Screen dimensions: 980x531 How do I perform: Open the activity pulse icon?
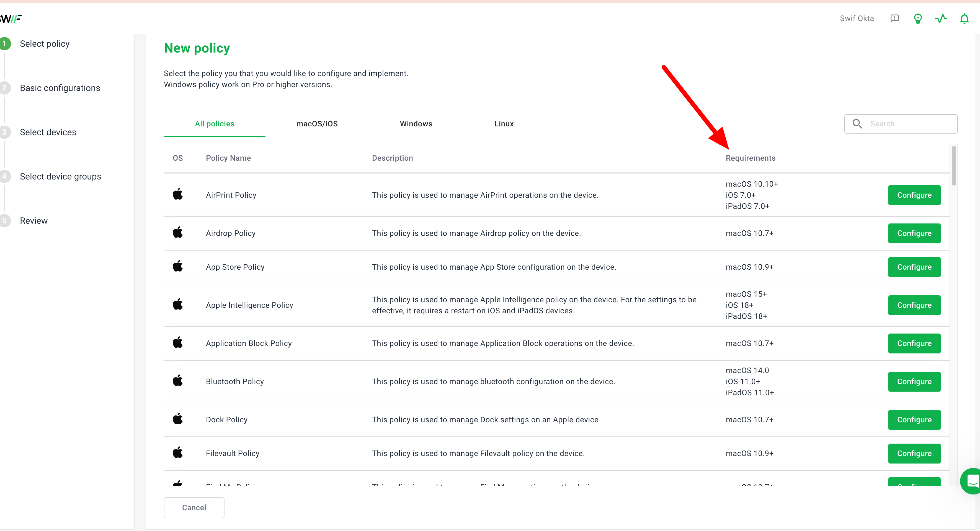click(941, 19)
